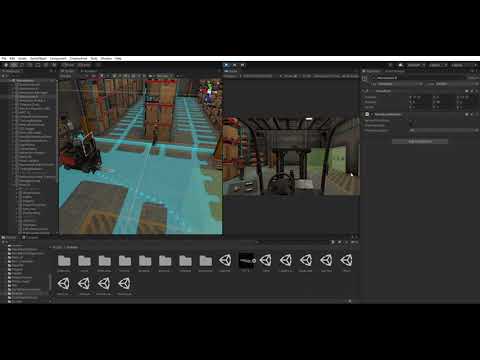Collapse the Transform component
The image size is (480, 360).
tap(364, 91)
